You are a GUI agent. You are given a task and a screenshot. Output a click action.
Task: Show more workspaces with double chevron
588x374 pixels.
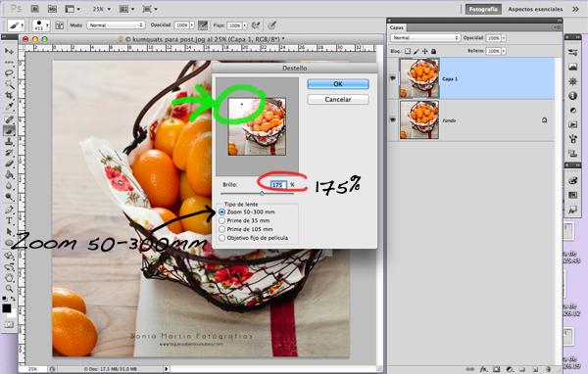coord(575,9)
